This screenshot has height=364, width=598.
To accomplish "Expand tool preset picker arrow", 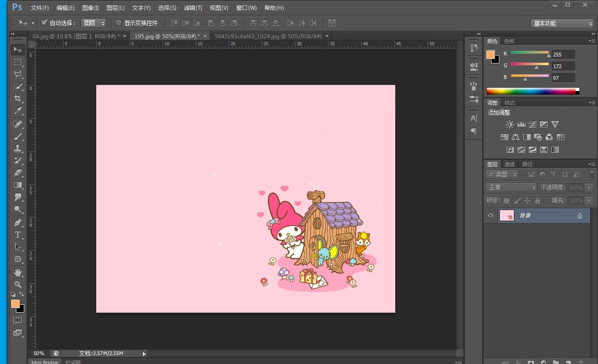I will coord(33,23).
